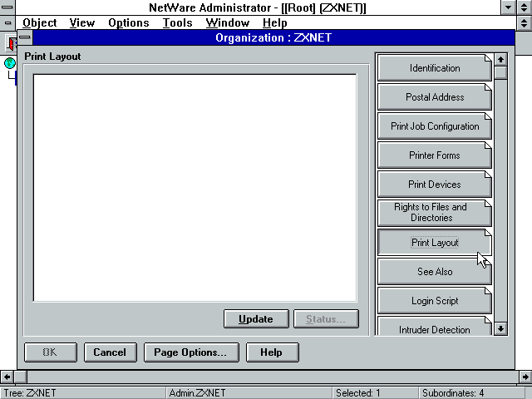Image resolution: width=532 pixels, height=399 pixels.
Task: Click the page list scrollbar thumb
Action: 500,72
